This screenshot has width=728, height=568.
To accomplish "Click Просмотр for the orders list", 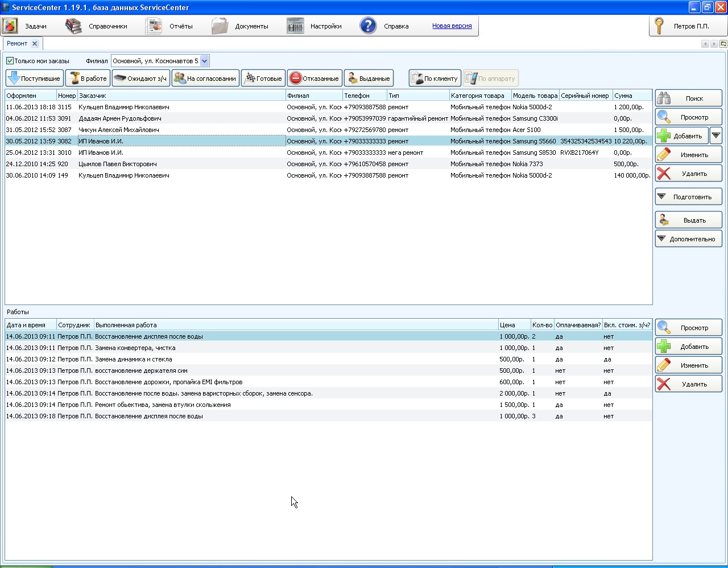I will click(689, 117).
